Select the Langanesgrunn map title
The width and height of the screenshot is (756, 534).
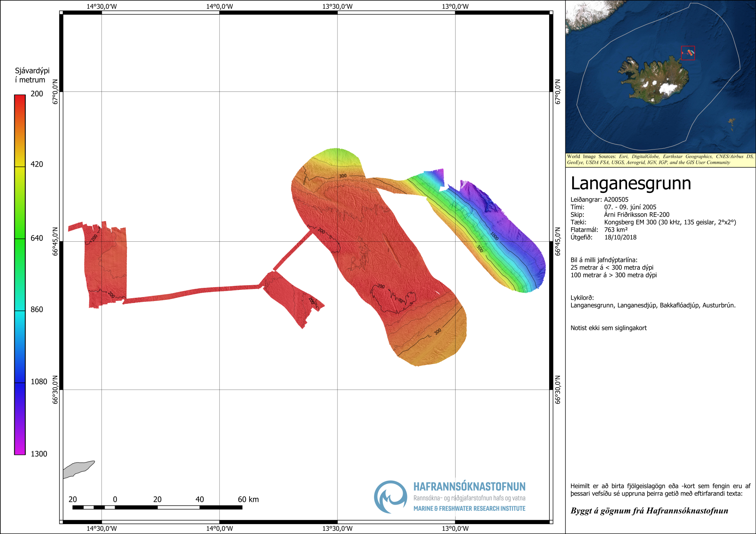point(631,183)
